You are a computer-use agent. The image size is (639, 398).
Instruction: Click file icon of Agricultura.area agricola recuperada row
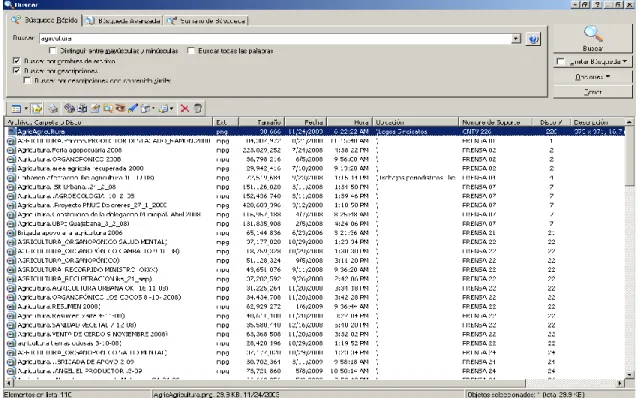click(x=11, y=169)
